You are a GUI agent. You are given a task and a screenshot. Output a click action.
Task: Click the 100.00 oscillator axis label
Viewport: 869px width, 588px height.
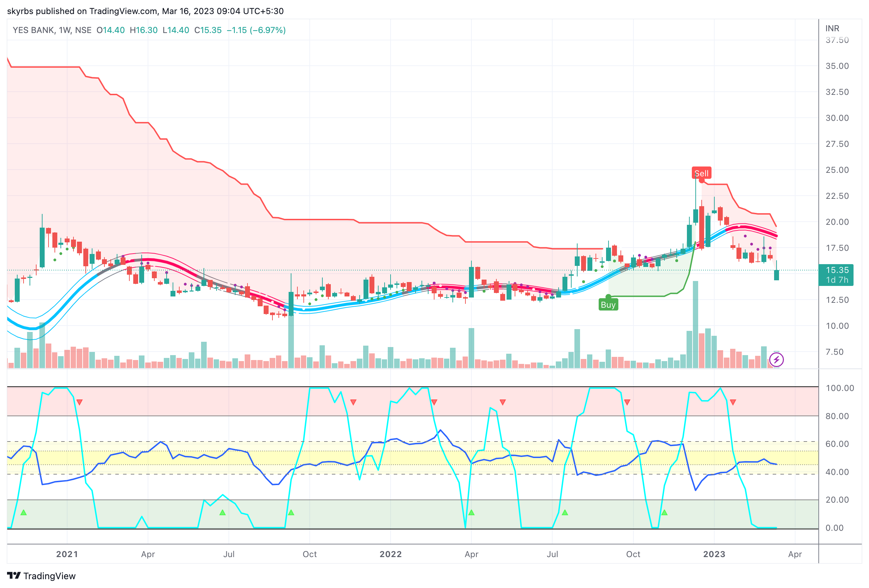click(x=839, y=388)
